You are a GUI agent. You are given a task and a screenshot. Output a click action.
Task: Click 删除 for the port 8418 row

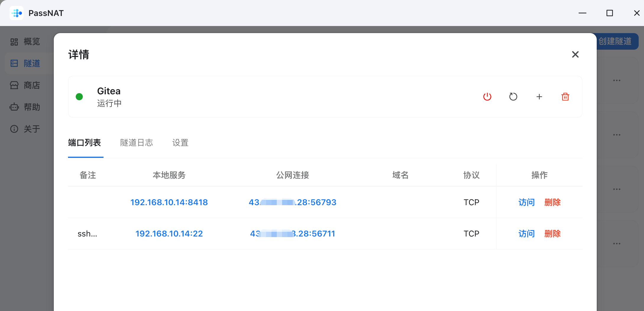pos(552,202)
